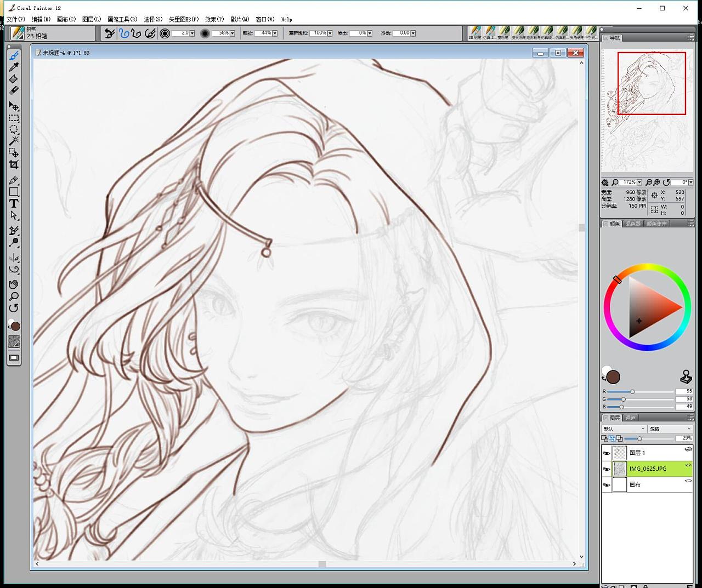Open the brush size dropdown arrow

[192, 33]
